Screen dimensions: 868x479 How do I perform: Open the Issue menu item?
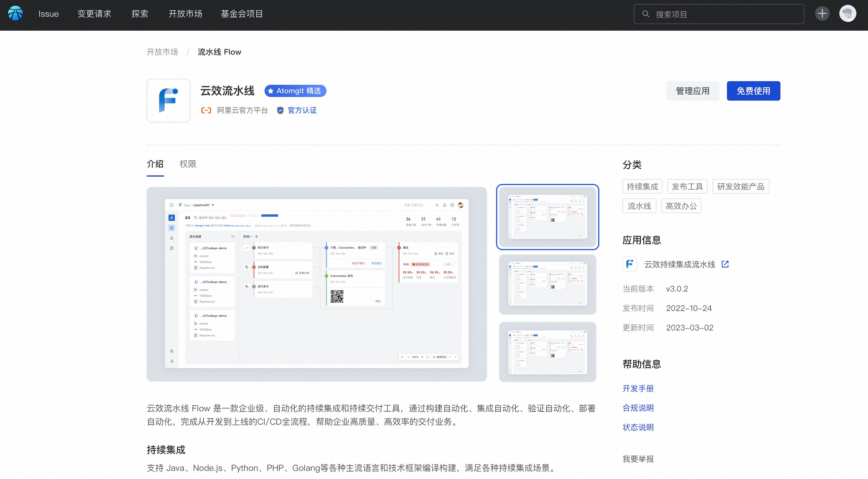pos(48,14)
